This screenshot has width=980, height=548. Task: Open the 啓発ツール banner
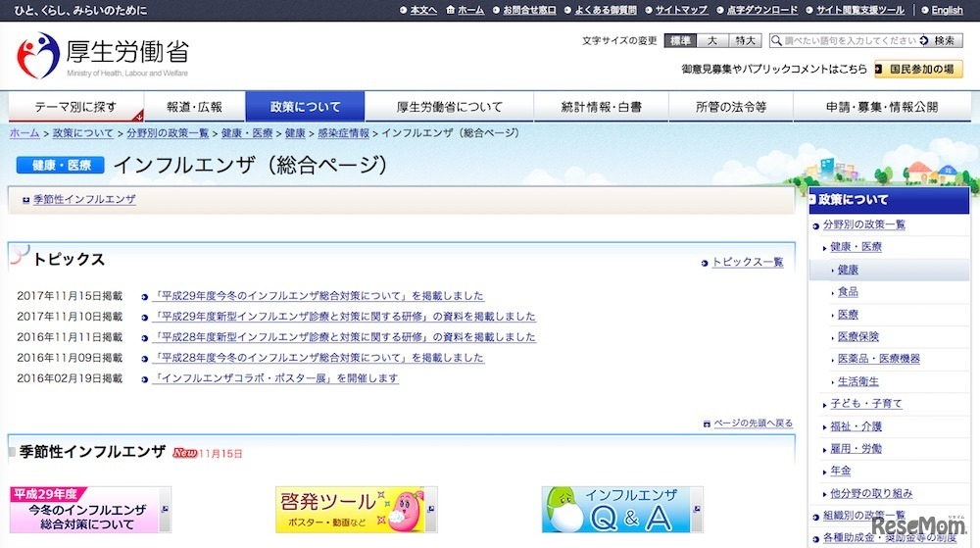[356, 510]
